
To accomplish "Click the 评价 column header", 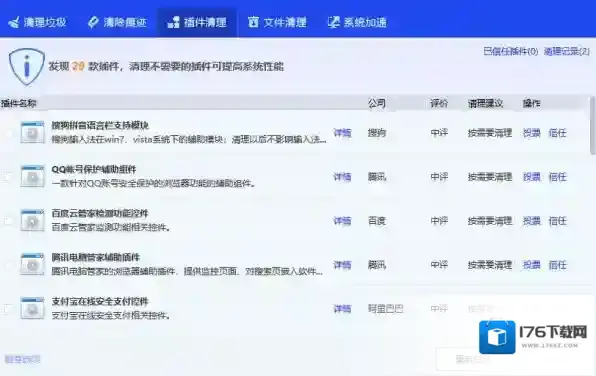I will coord(439,103).
